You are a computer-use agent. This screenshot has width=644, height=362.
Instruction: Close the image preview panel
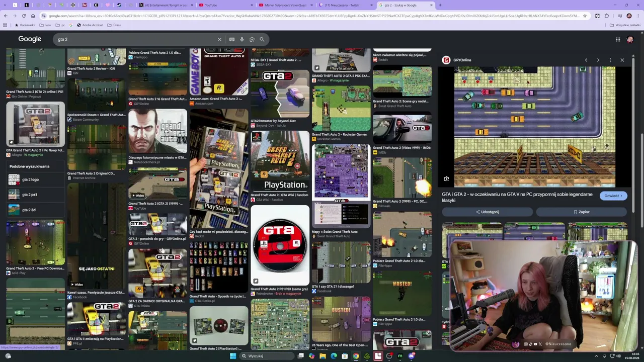point(622,60)
